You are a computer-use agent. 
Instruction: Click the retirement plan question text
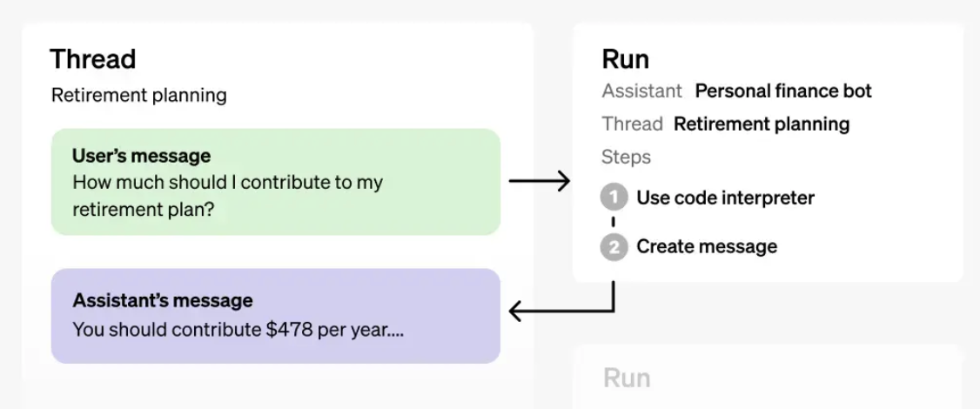227,196
